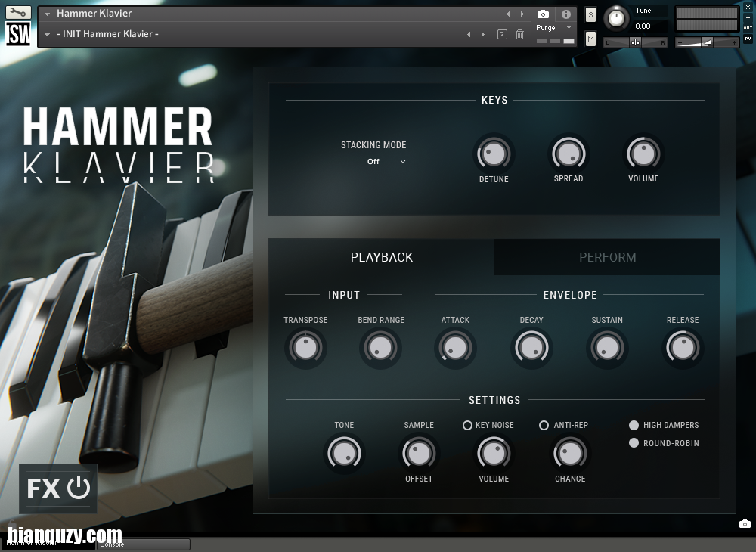Load next snapshot arrow
The width and height of the screenshot is (756, 552).
(x=483, y=34)
